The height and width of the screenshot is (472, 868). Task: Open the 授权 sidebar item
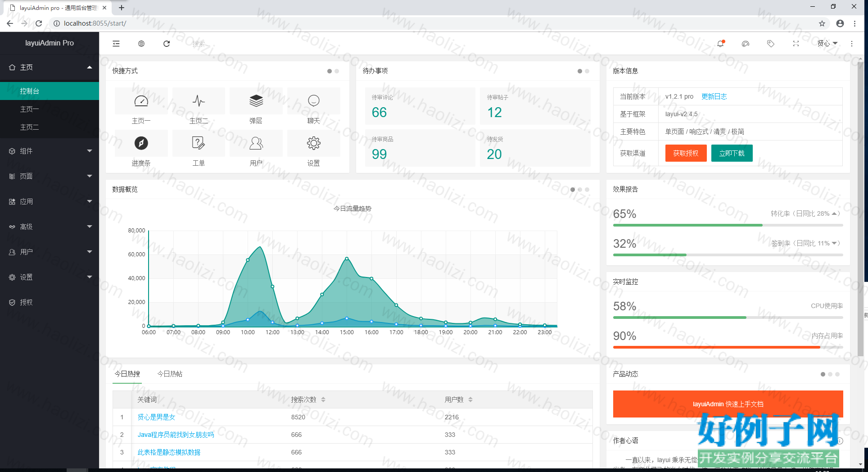[50, 302]
